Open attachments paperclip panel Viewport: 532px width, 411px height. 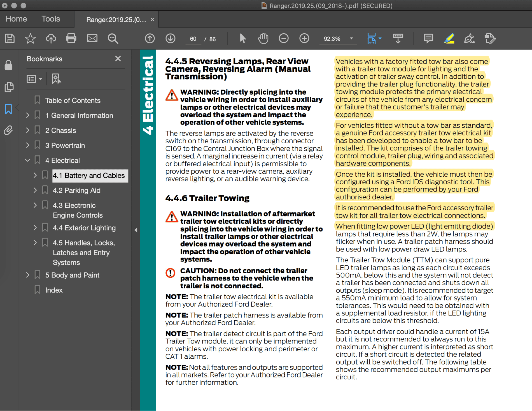[x=8, y=130]
